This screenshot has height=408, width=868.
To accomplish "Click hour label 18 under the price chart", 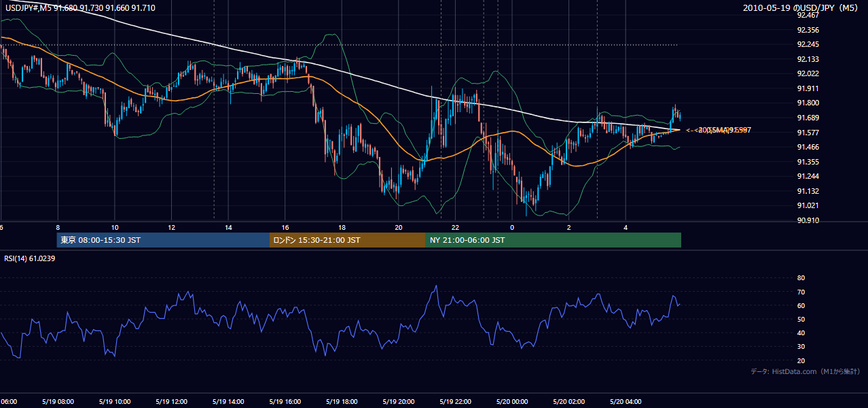I will pos(342,228).
